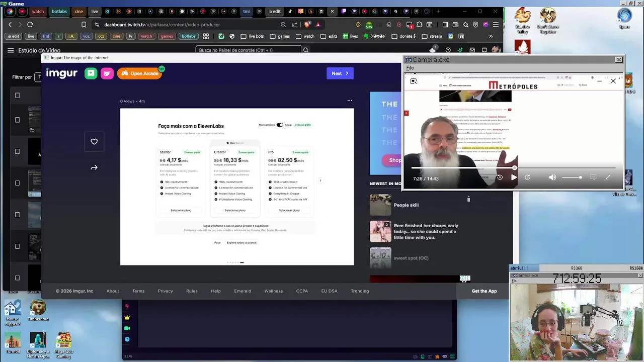The image size is (644, 362).
Task: Open the 'voz' bookmark chip
Action: click(86, 36)
